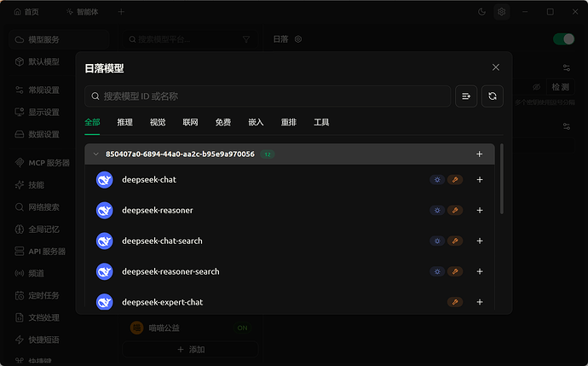Switch to the 全部 tab
Image resolution: width=588 pixels, height=366 pixels.
tap(92, 122)
